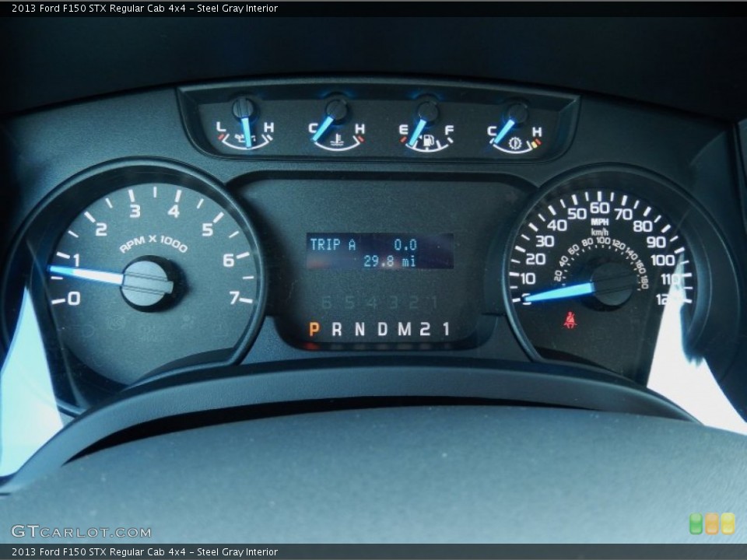Click the red seatbelt warning light

pos(570,320)
